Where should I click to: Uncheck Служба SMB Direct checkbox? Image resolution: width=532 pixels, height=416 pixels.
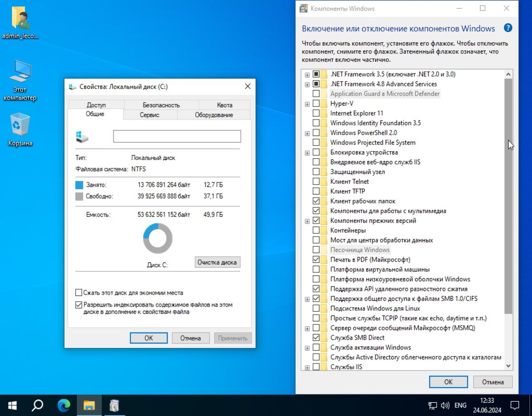(316, 338)
